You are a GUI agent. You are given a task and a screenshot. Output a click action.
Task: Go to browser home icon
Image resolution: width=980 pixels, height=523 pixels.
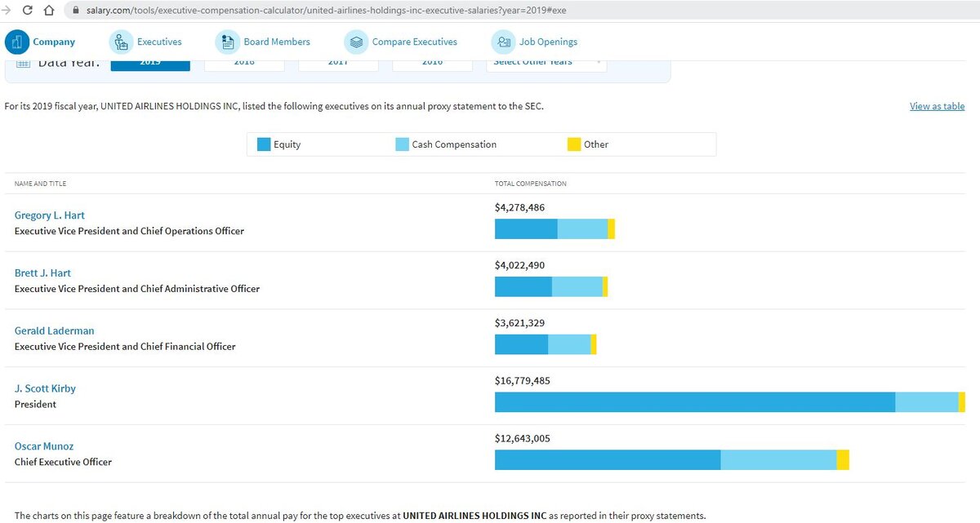coord(49,11)
